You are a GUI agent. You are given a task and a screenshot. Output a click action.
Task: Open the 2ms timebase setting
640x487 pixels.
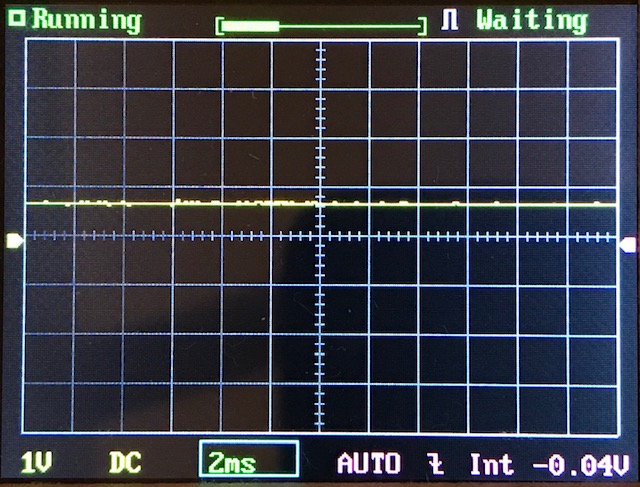point(232,464)
